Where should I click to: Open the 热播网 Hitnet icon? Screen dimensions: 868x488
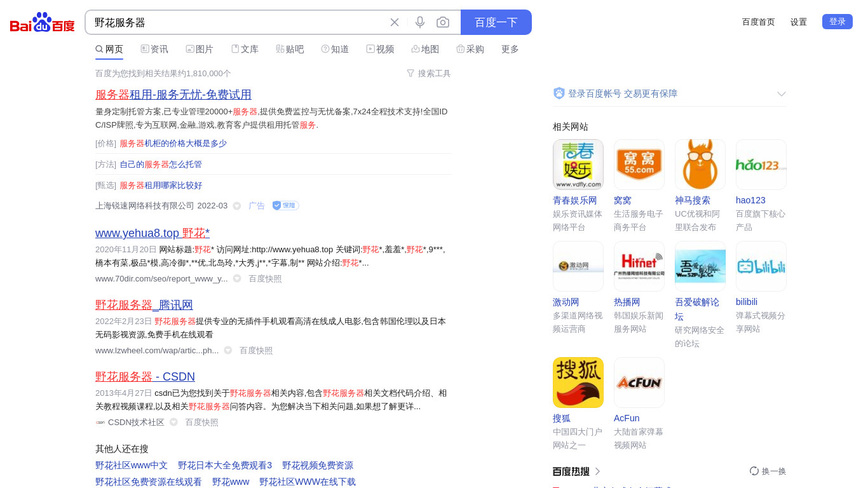click(639, 266)
